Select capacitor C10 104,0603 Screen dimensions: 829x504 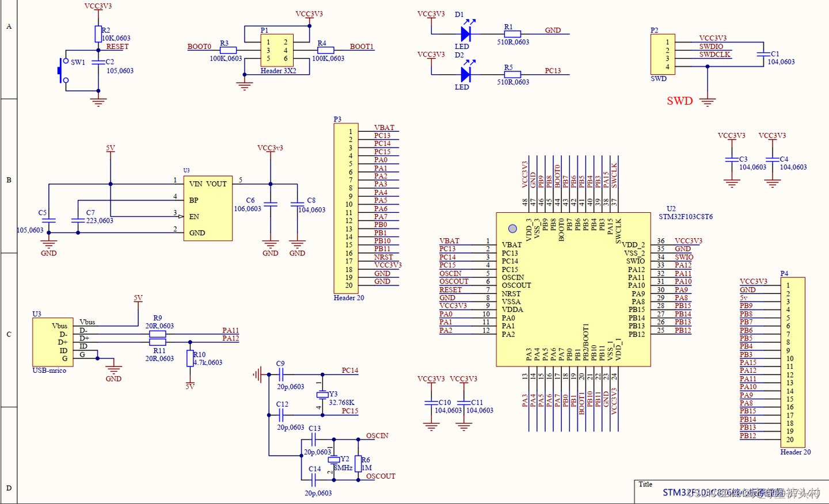click(431, 403)
